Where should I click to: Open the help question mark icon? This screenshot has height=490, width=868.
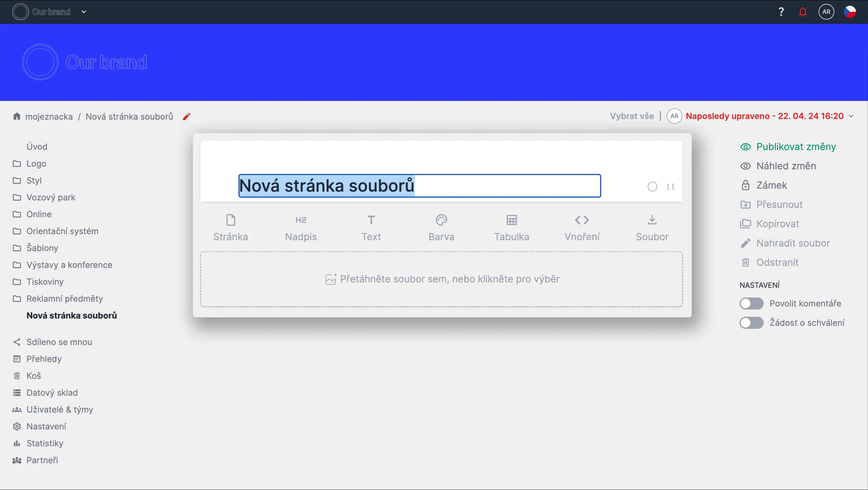[781, 12]
